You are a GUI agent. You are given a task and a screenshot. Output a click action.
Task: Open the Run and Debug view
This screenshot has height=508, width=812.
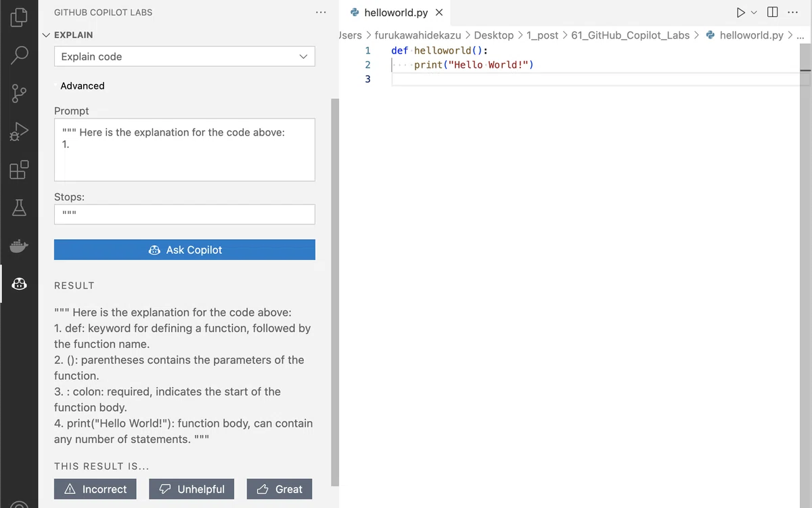pos(19,131)
